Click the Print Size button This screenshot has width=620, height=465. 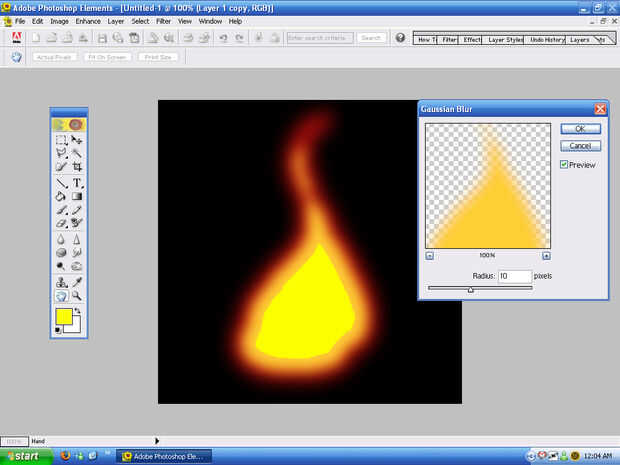(158, 57)
